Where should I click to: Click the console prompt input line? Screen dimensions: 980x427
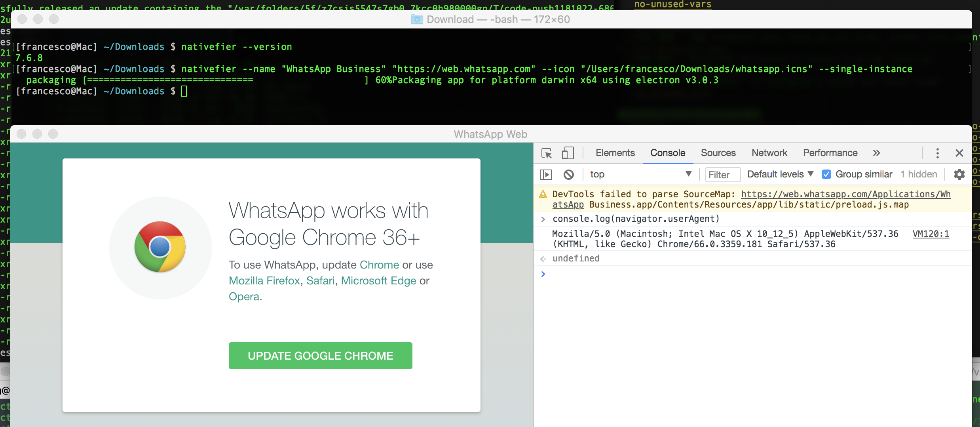[x=752, y=274]
